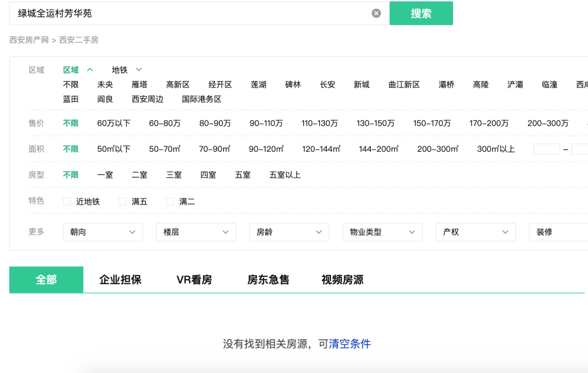Choose 三室 room type

(x=174, y=175)
